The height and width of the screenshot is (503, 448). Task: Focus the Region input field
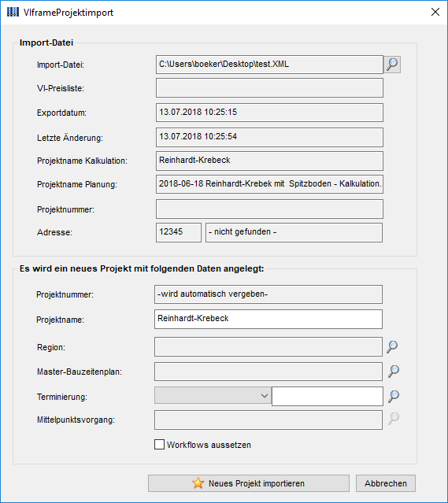268,346
